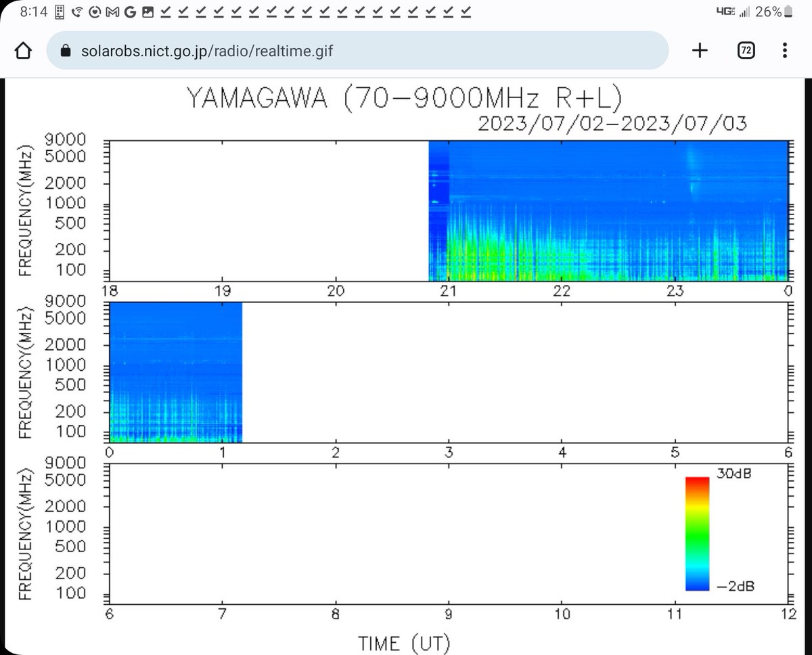The width and height of the screenshot is (812, 655).
Task: Tap the Gmail notification icon
Action: (x=113, y=12)
